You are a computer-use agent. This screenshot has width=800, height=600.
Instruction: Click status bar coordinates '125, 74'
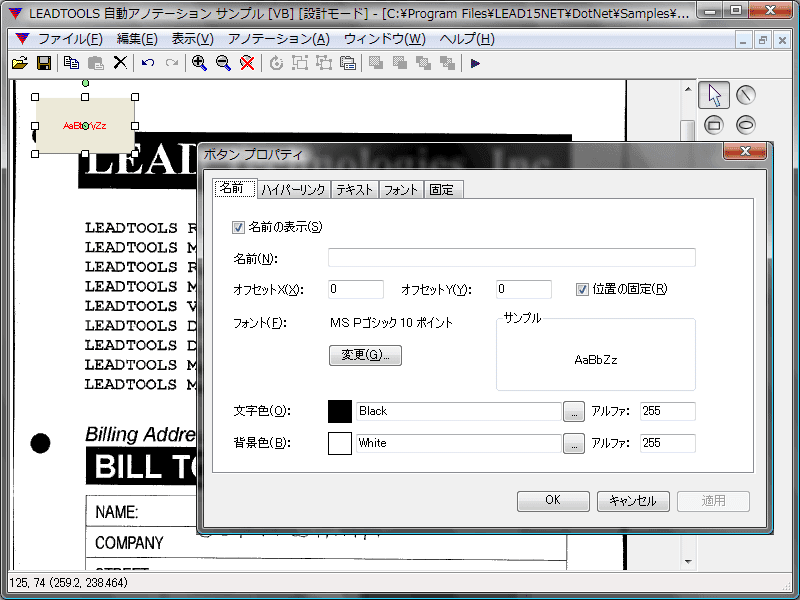pos(27,583)
